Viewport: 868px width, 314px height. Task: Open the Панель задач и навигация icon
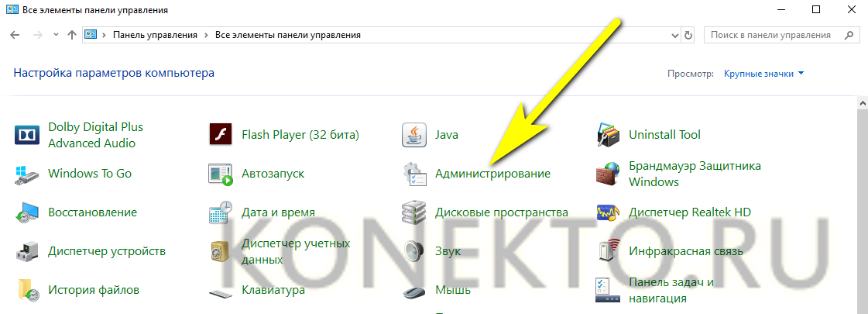point(607,290)
